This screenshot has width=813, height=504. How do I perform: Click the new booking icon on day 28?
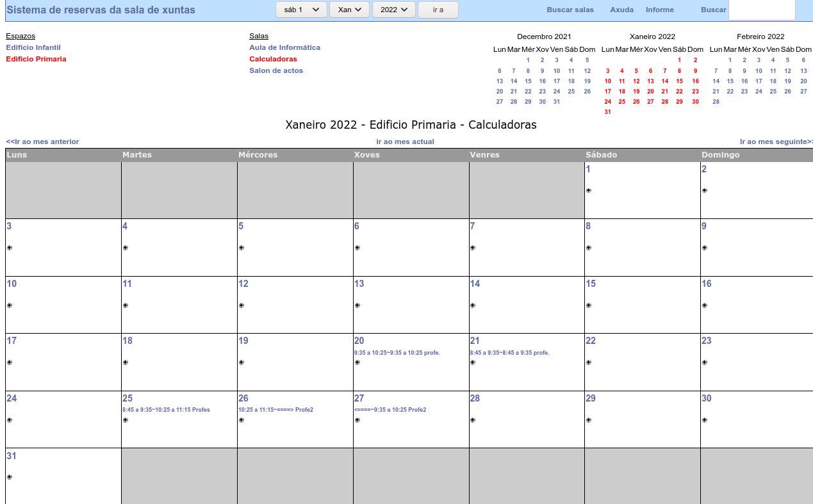(x=472, y=420)
